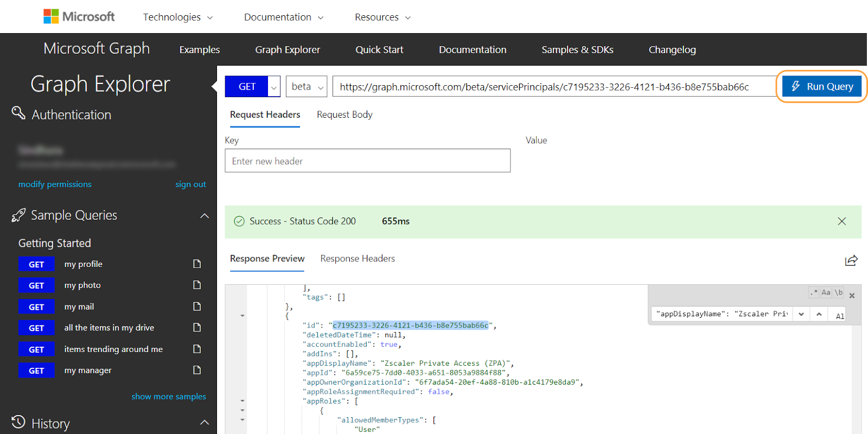Click the sign out link
The width and height of the screenshot is (868, 434).
click(190, 184)
